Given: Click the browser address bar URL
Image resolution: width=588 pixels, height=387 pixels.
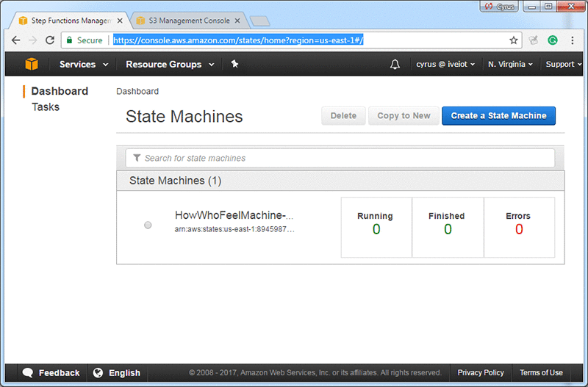Looking at the screenshot, I should [x=238, y=40].
